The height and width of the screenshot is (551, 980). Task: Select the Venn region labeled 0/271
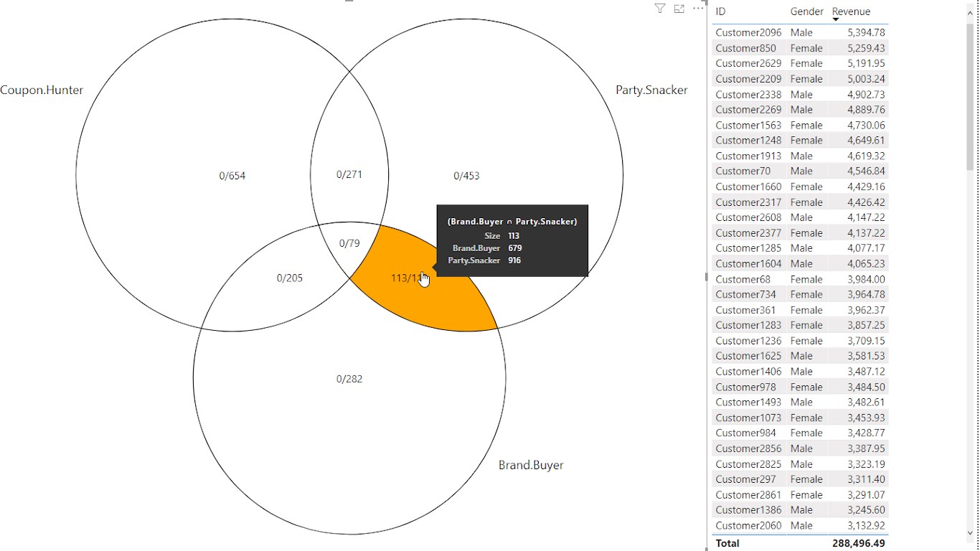click(x=349, y=174)
